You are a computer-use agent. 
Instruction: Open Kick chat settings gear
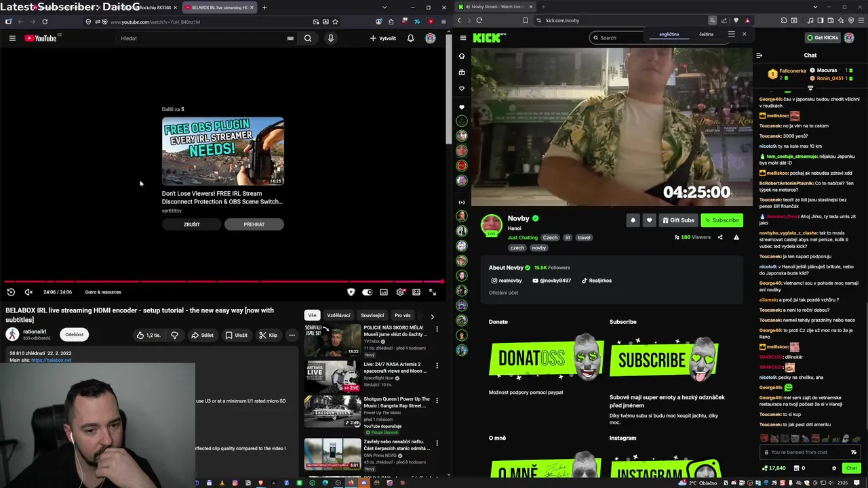[834, 468]
